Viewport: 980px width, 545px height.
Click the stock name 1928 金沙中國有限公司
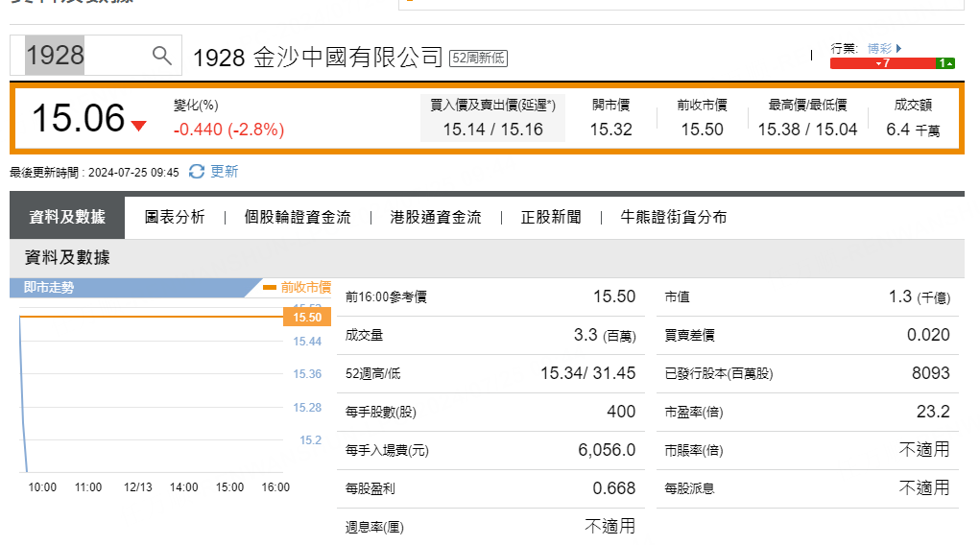[318, 58]
